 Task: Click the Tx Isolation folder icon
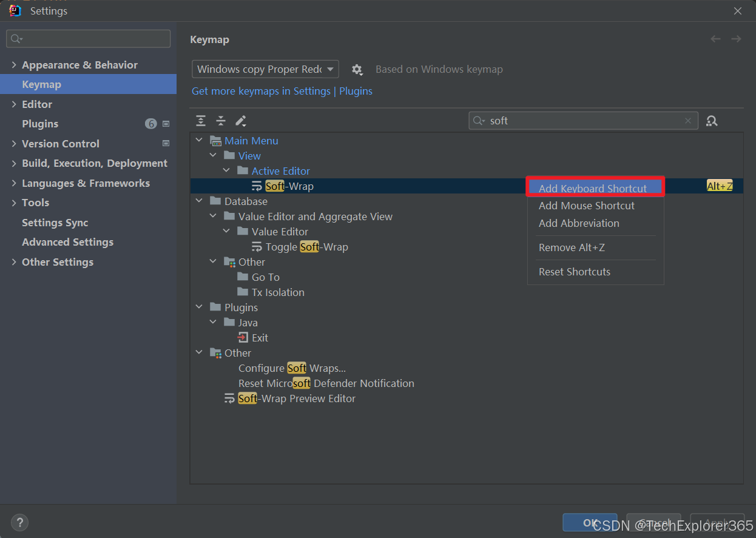(243, 292)
